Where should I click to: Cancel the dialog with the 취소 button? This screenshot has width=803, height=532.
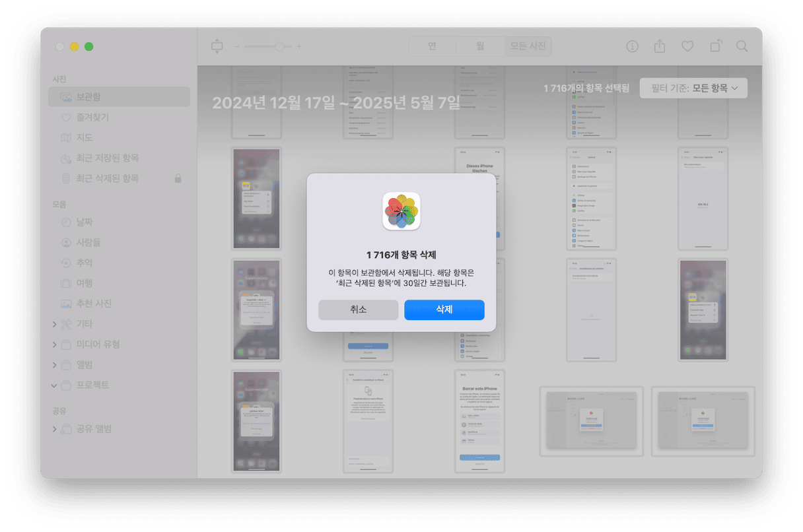(359, 310)
